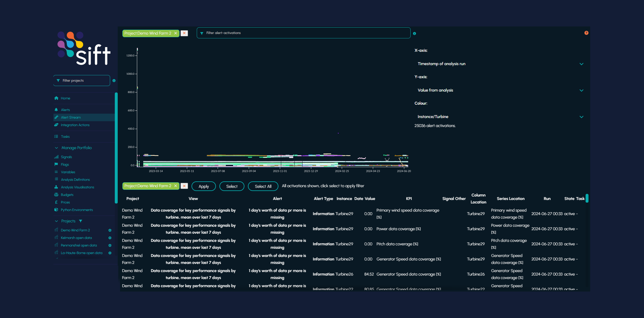The height and width of the screenshot is (318, 644).
Task: Click the Alert Stream pencil icon
Action: click(x=56, y=117)
